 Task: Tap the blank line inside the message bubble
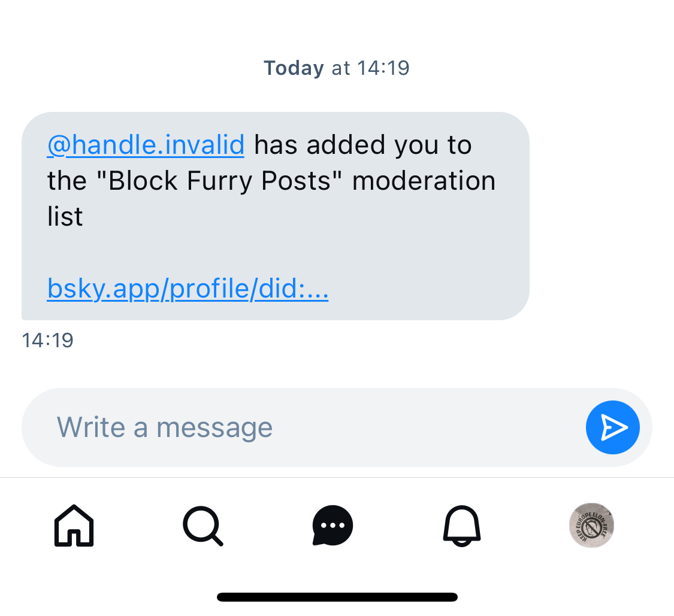[x=240, y=253]
